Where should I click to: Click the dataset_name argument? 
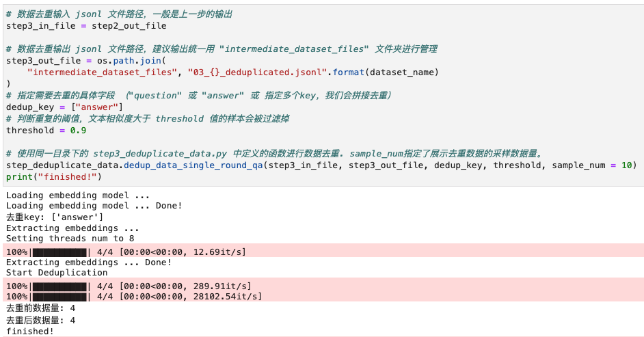tap(402, 72)
